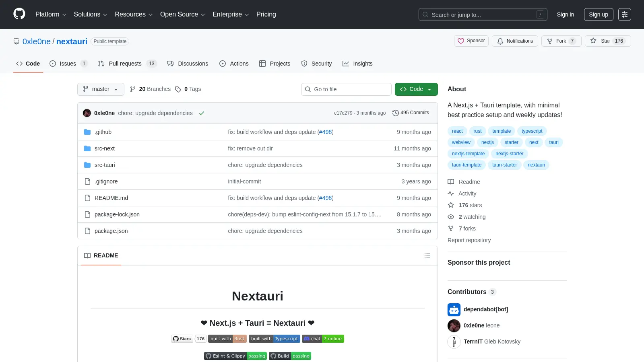This screenshot has width=644, height=362.
Task: Open the green Code dropdown
Action: point(416,89)
